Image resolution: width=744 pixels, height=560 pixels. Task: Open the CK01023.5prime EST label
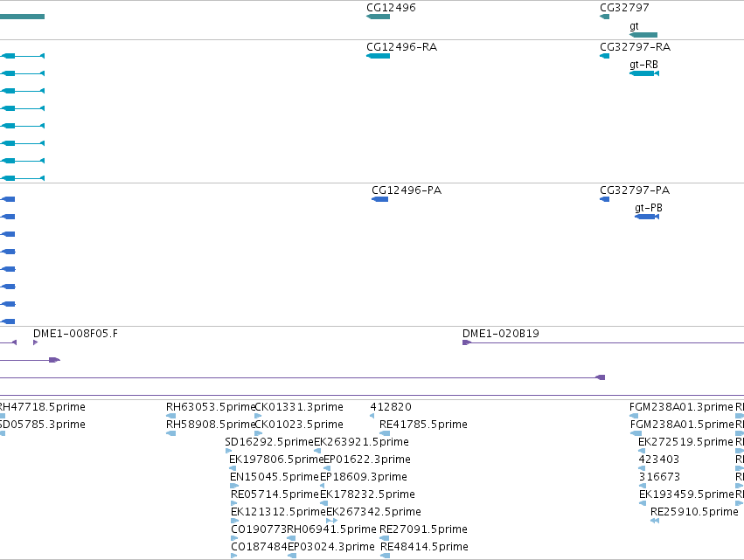click(x=299, y=425)
